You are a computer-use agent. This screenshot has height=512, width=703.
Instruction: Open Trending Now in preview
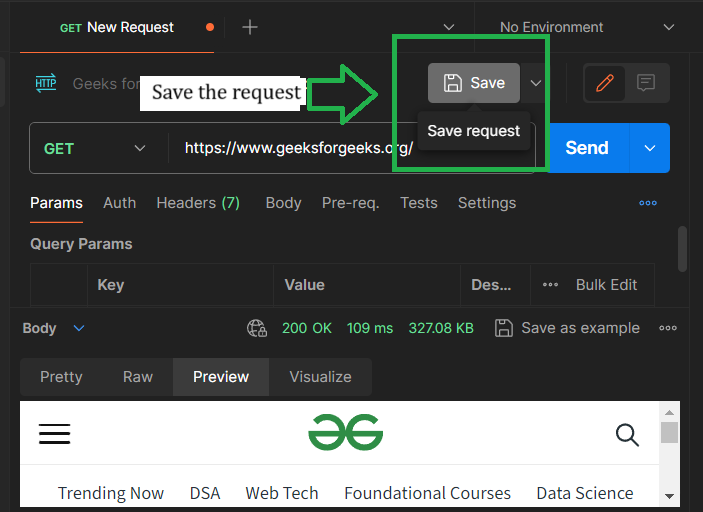pyautogui.click(x=111, y=493)
